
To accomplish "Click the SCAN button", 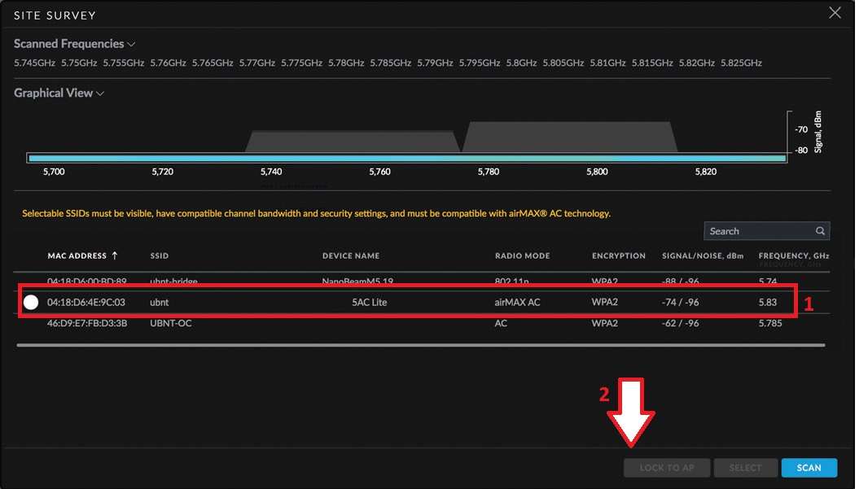I will coord(809,468).
